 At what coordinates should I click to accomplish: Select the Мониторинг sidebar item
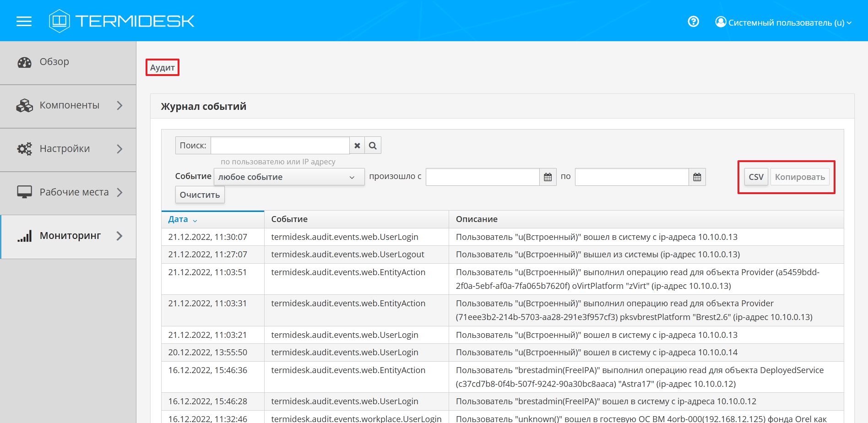70,236
